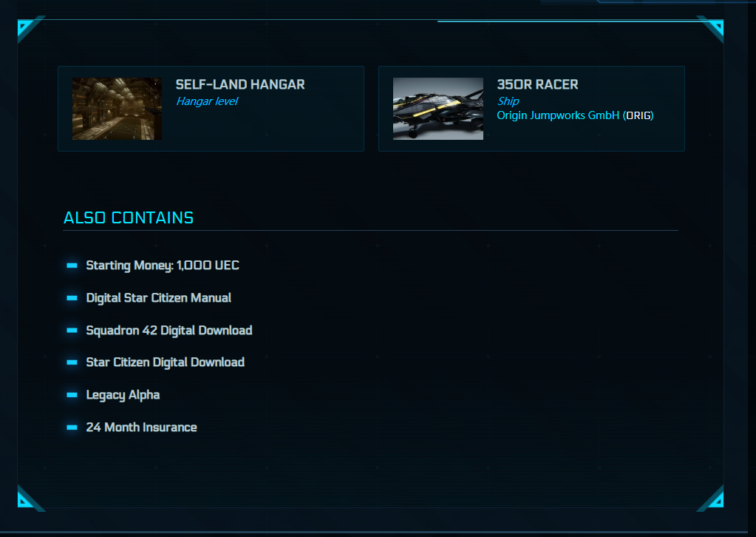
Task: Click the SELF-LAND HANGAR title
Action: point(240,84)
